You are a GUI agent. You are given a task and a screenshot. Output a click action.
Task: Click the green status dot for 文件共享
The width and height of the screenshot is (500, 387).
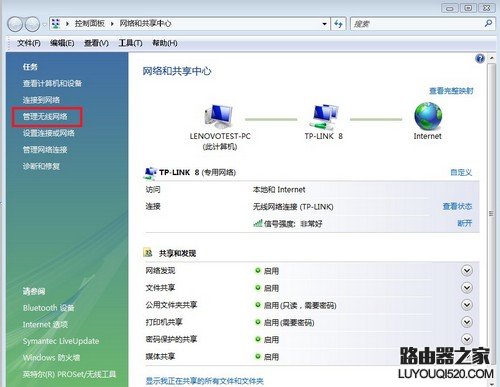click(x=258, y=287)
